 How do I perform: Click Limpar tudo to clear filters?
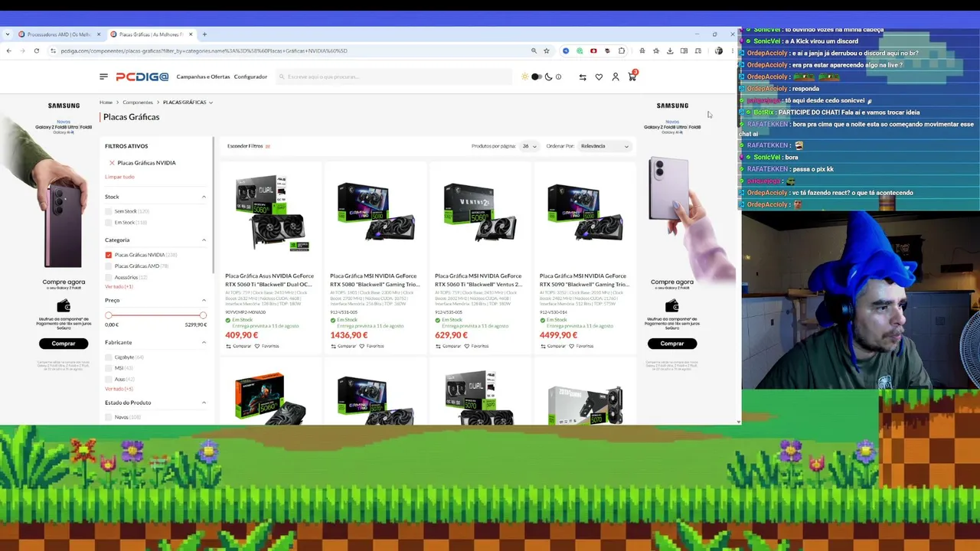[x=119, y=177]
